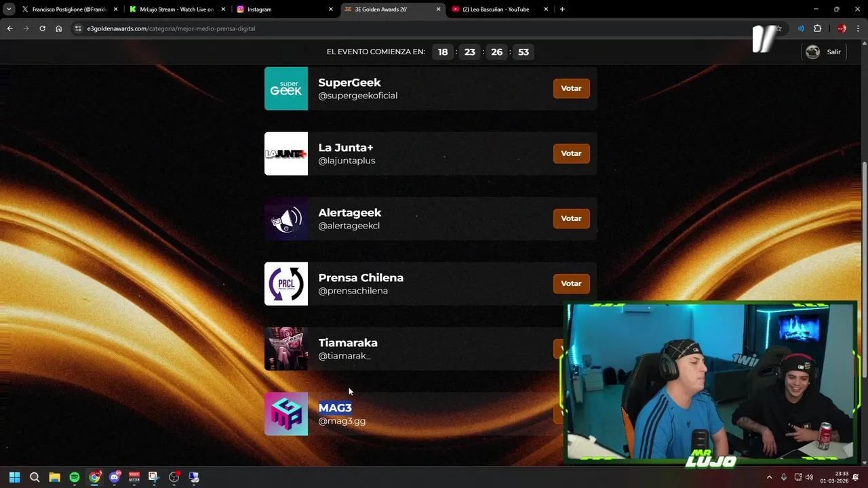Open a new browser tab
This screenshot has height=488, width=868.
coord(562,9)
